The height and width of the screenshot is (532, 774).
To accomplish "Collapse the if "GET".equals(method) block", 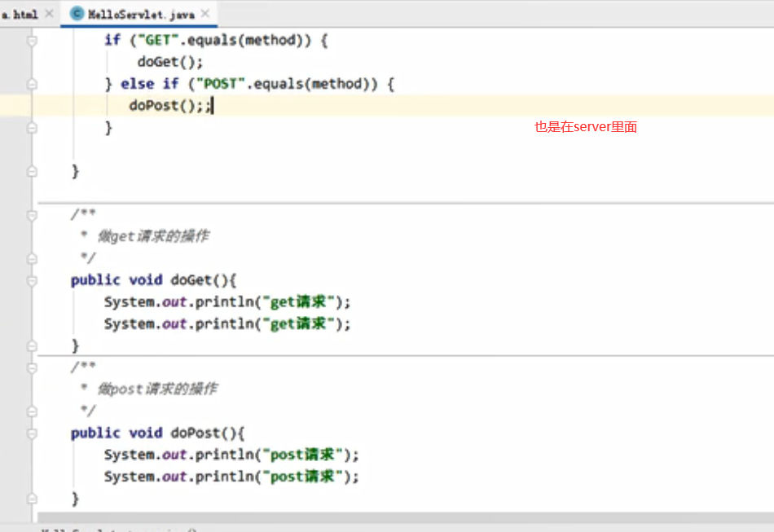I will pos(32,41).
